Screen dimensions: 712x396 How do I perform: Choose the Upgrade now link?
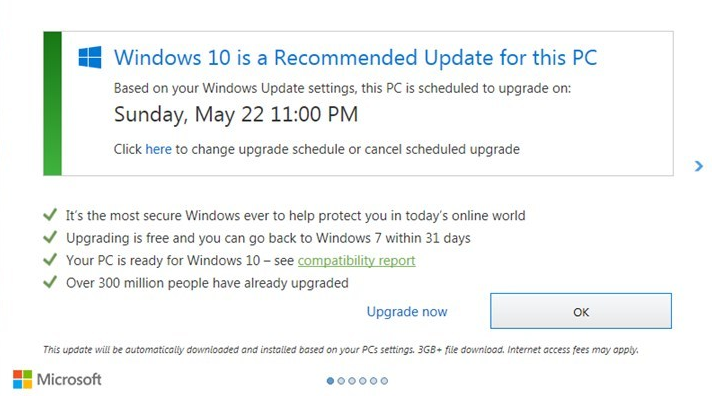(x=407, y=312)
